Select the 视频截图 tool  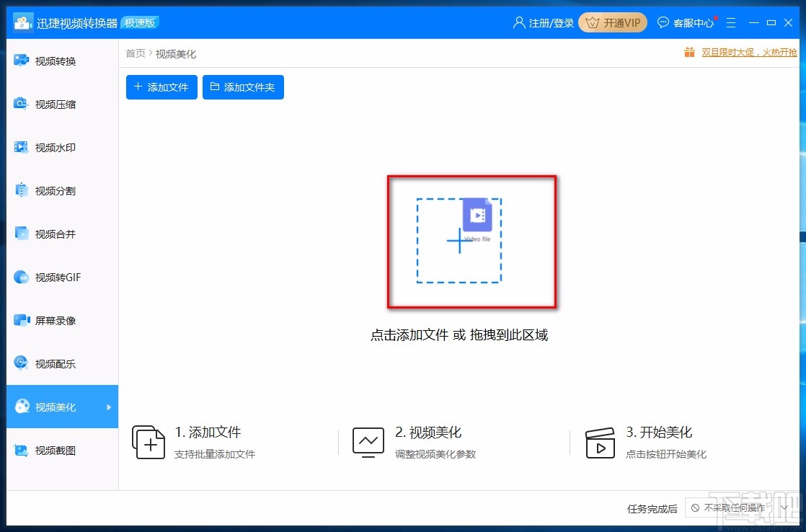click(46, 450)
